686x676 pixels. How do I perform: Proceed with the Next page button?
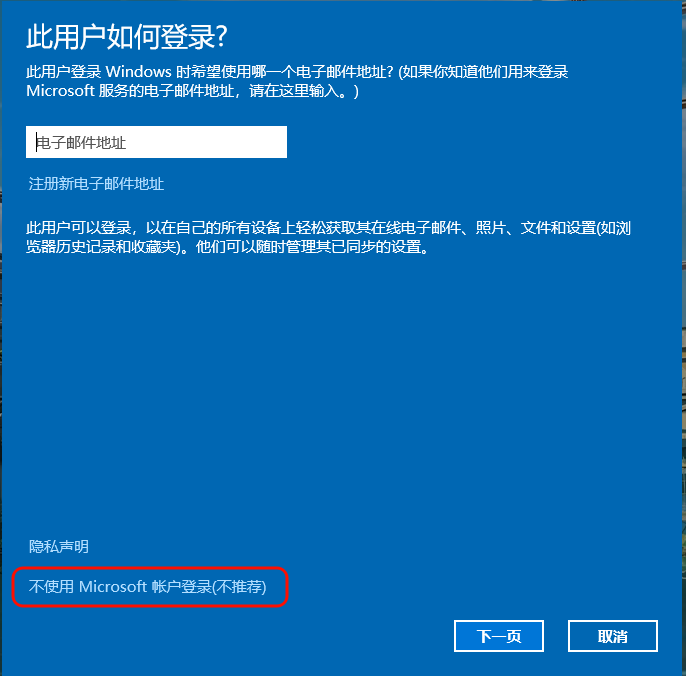pyautogui.click(x=499, y=636)
